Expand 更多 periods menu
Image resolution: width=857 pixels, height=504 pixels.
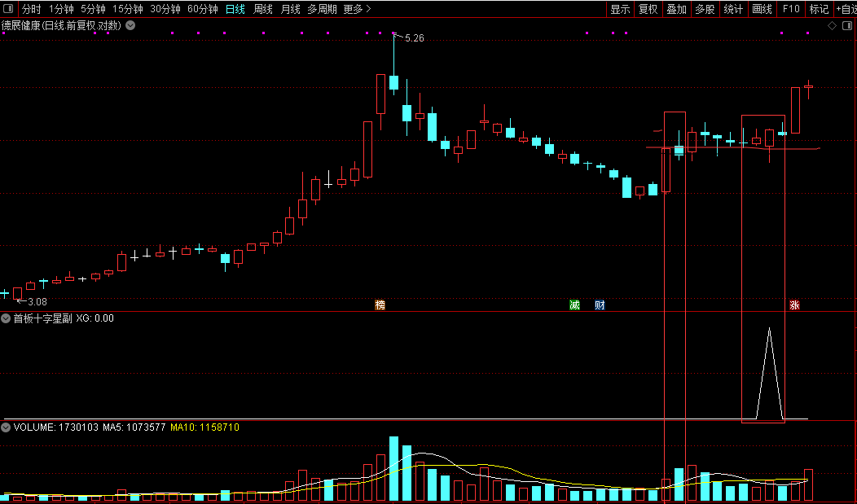click(358, 9)
